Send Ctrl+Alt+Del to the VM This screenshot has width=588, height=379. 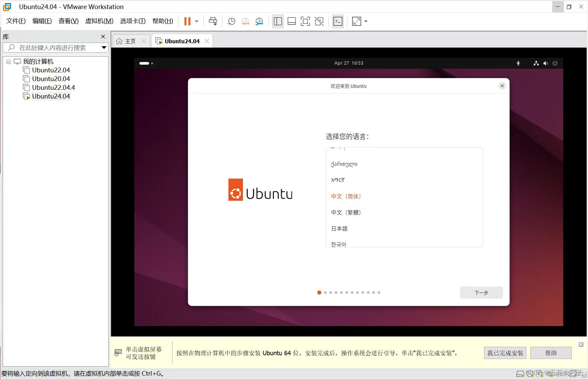[213, 21]
